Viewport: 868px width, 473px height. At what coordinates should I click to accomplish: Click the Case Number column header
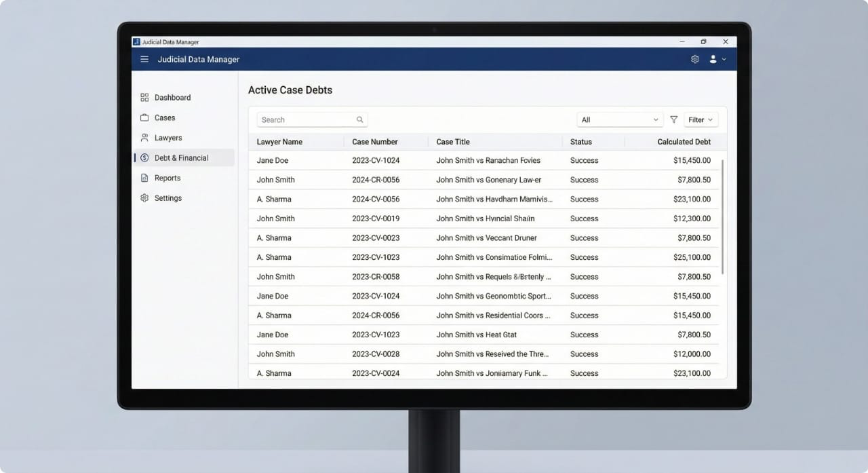374,142
